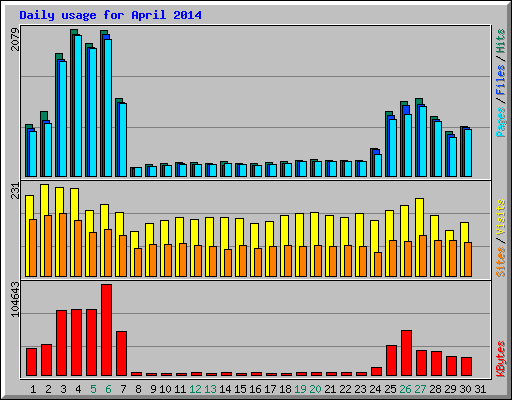Select green day label 13
Viewport: 512px width, 400px height.
[x=210, y=389]
